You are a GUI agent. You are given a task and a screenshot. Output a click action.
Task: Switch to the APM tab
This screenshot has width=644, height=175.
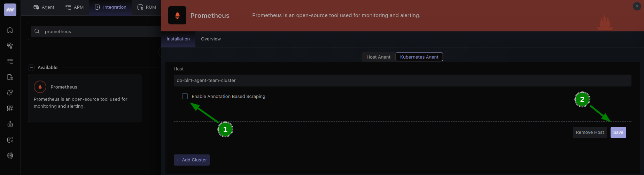tap(75, 7)
